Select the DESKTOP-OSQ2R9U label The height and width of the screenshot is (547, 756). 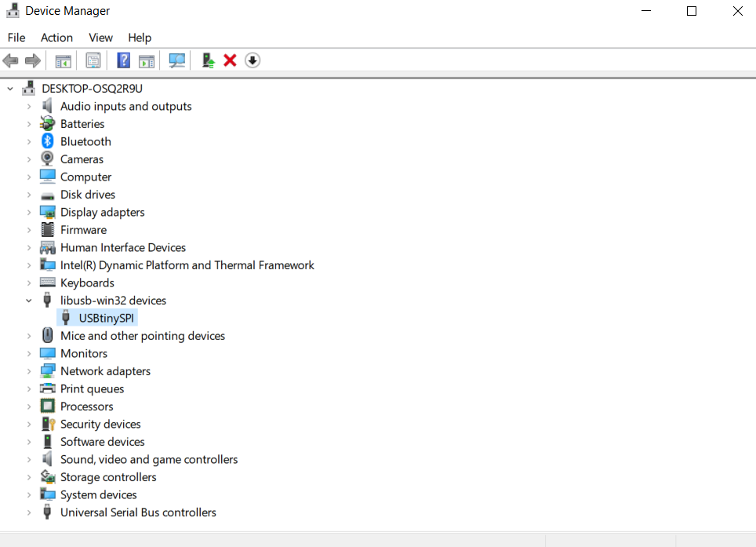point(92,88)
